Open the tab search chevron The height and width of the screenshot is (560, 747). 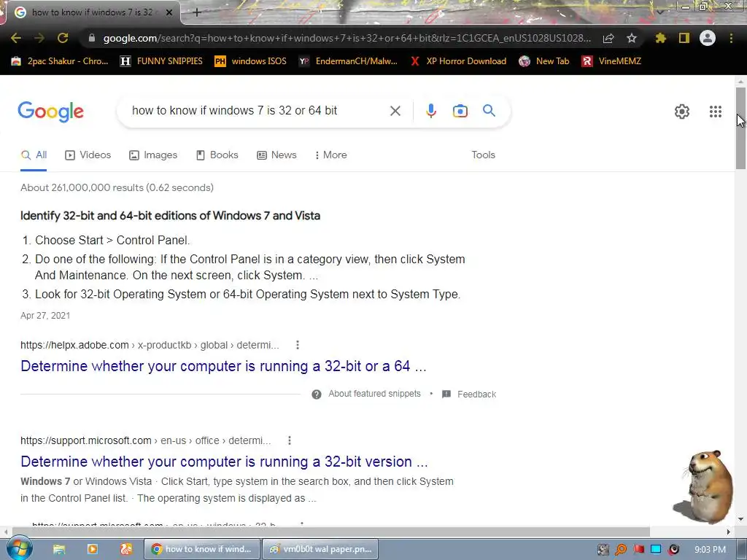[659, 12]
